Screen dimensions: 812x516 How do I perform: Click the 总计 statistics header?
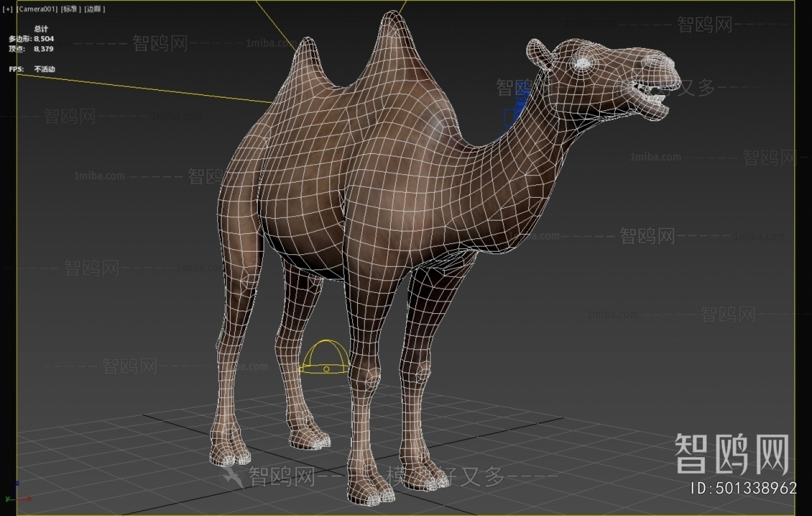coord(41,29)
